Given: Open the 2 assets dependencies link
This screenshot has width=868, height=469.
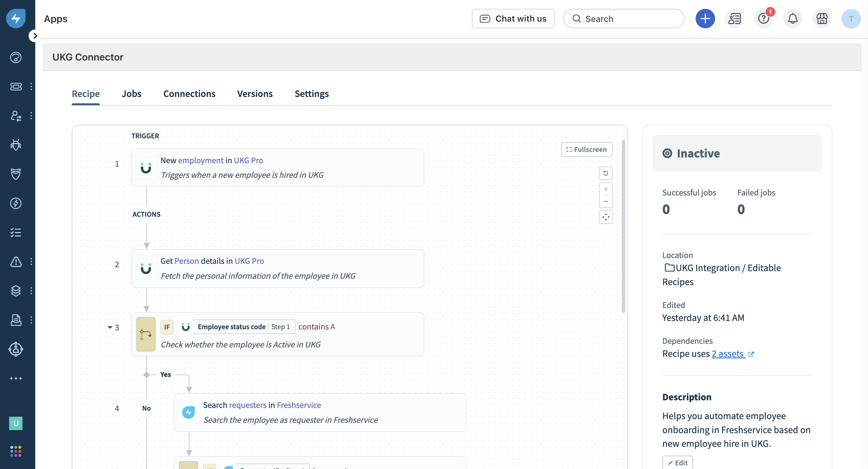Looking at the screenshot, I should point(728,354).
